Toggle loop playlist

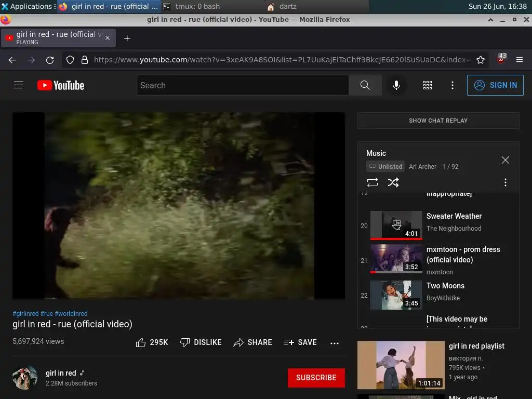click(372, 182)
